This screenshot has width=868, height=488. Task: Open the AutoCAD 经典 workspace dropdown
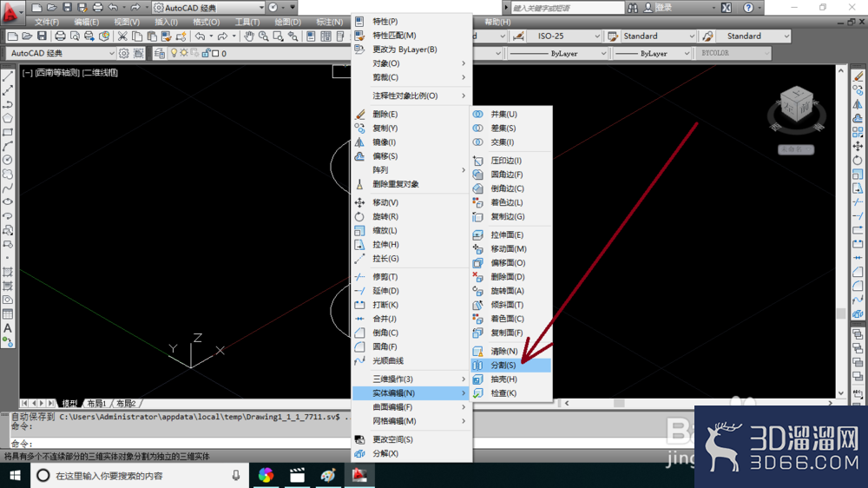(61, 53)
